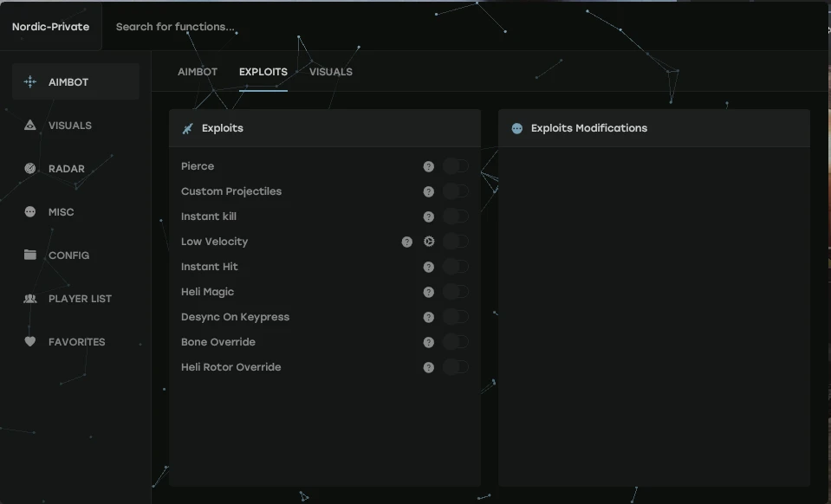Toggle Custom Projectiles on

point(456,191)
